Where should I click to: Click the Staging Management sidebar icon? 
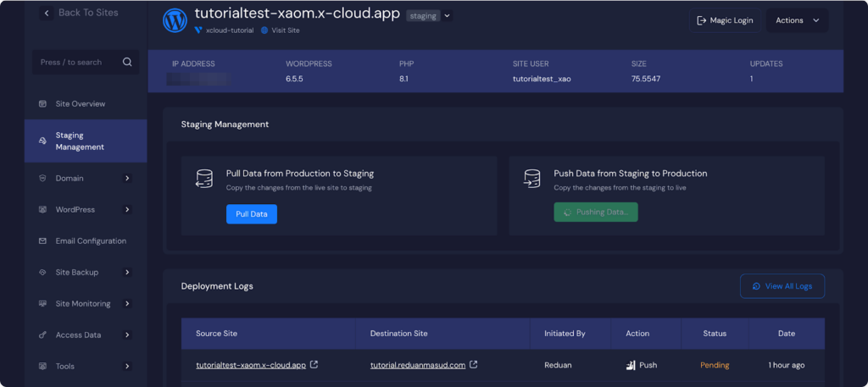coord(42,141)
